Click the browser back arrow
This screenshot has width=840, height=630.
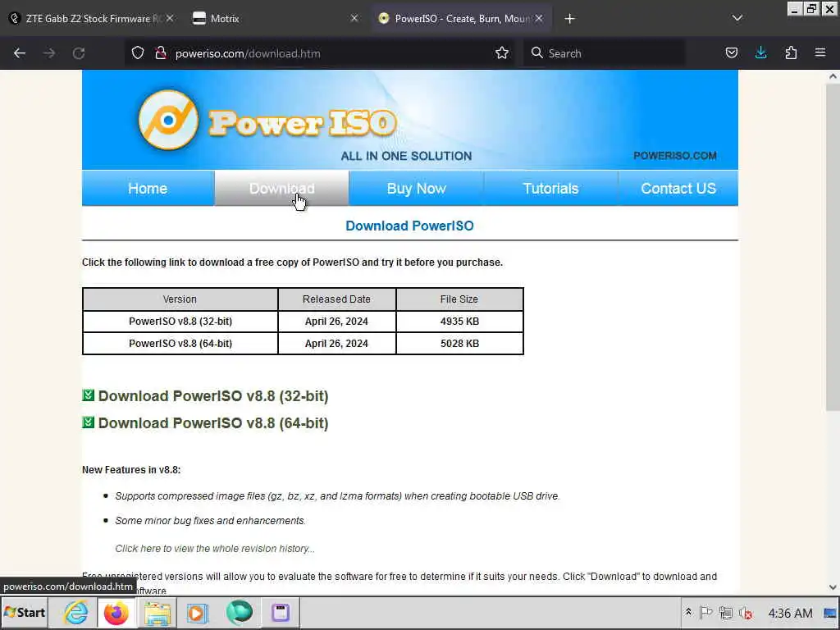tap(20, 53)
